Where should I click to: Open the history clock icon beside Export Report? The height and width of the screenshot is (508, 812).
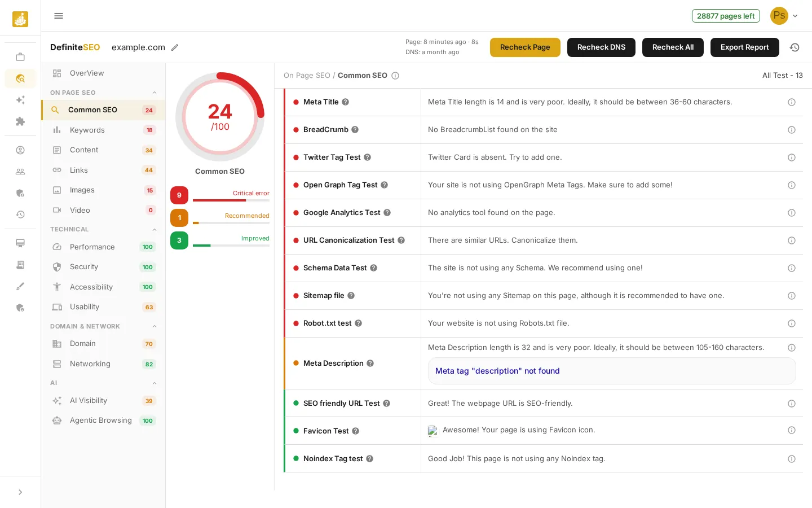coord(795,47)
